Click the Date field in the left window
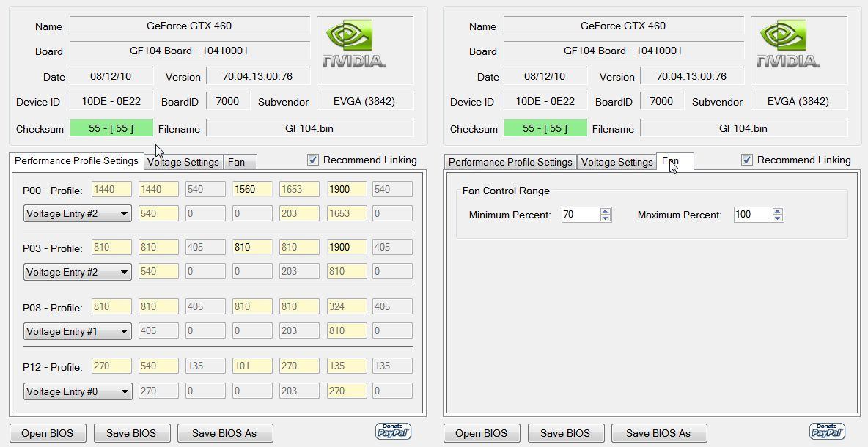The image size is (868, 447). (x=111, y=75)
